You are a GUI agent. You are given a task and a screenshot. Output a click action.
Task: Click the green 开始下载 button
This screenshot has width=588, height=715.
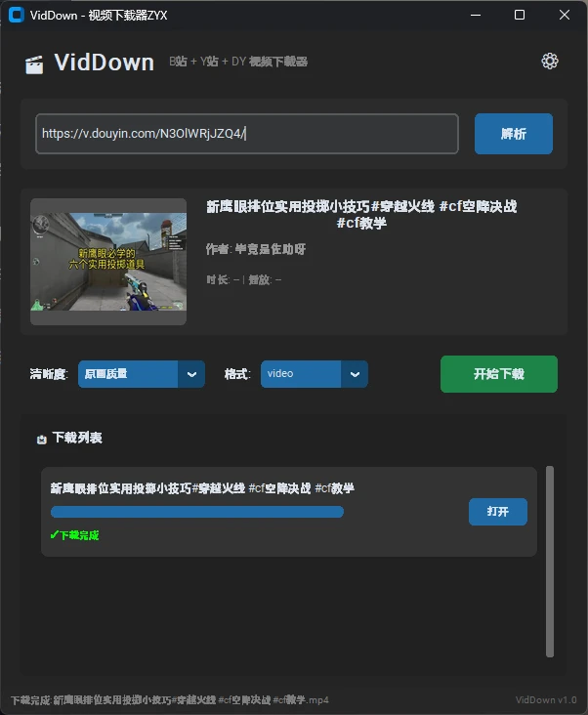(x=499, y=374)
